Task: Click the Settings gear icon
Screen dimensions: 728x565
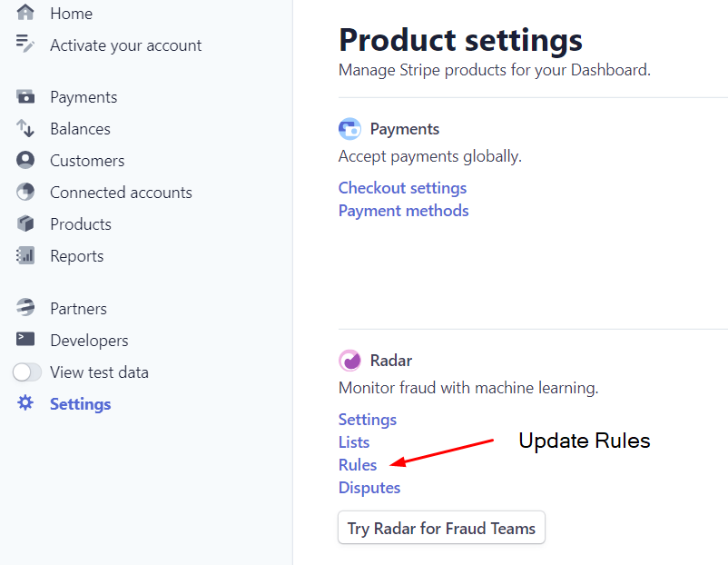Action: coord(25,402)
